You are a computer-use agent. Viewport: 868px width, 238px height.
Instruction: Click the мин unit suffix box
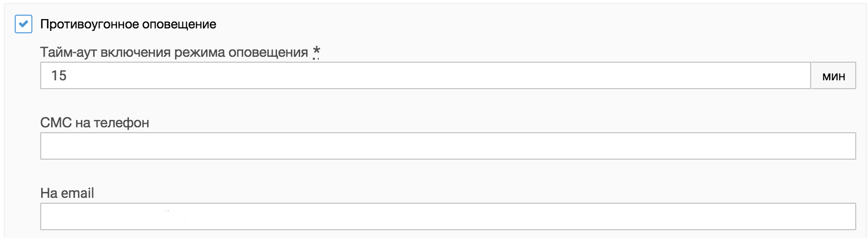pos(833,76)
